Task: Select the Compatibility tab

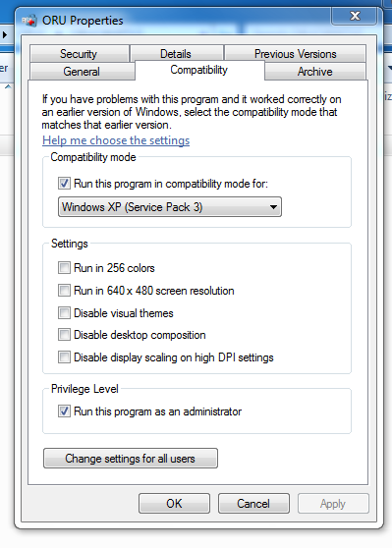Action: [x=199, y=70]
